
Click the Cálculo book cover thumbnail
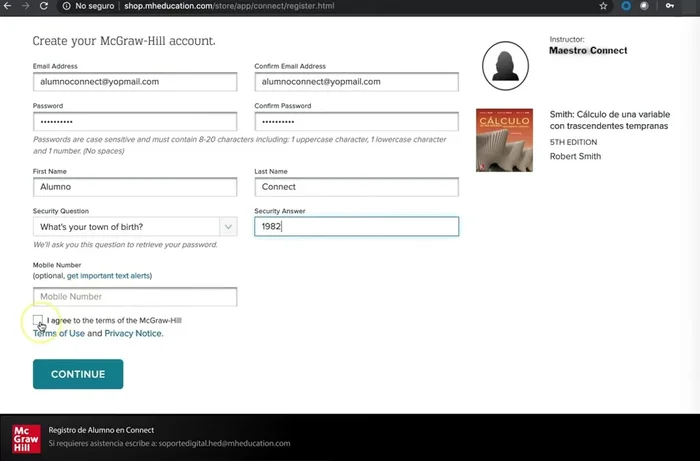pyautogui.click(x=504, y=140)
